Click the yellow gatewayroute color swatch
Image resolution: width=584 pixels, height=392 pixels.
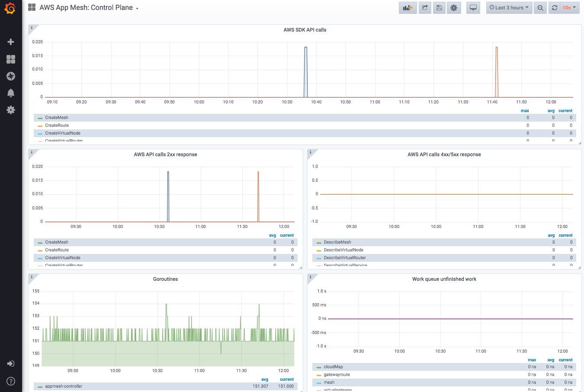(x=319, y=375)
